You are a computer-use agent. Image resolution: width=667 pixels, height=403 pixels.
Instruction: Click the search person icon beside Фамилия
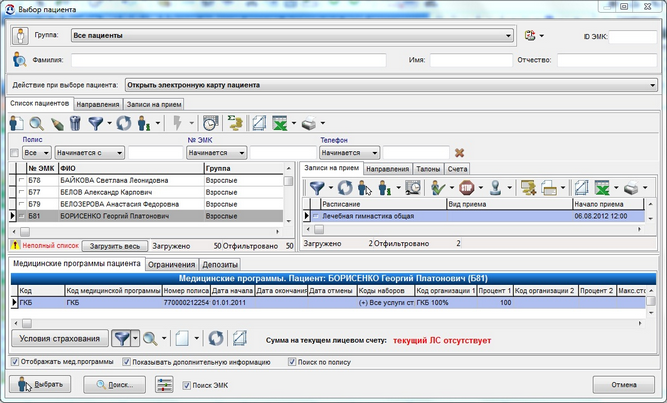tap(20, 60)
